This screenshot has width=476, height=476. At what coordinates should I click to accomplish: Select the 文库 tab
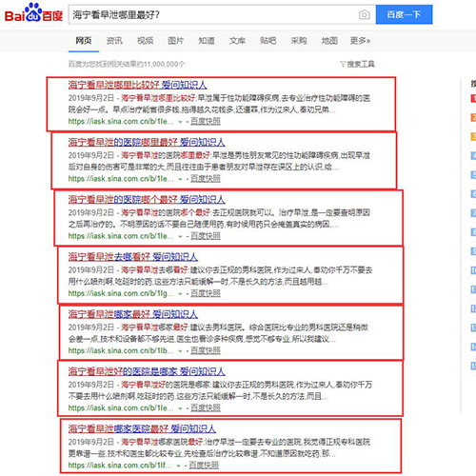237,41
